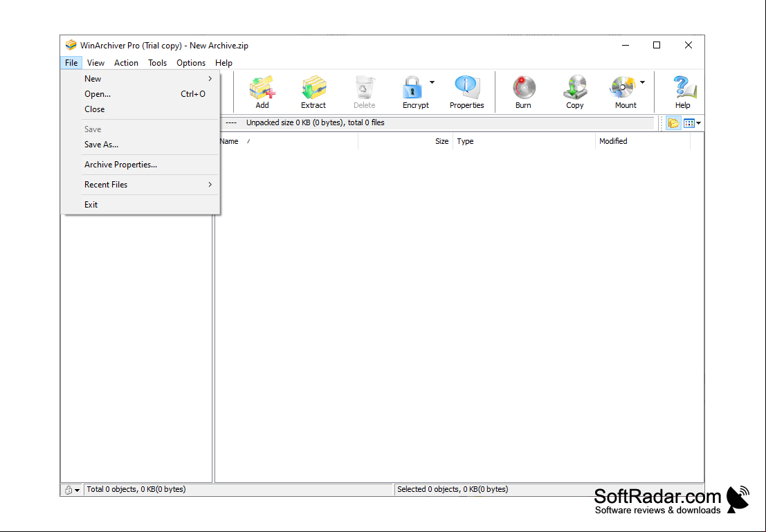Open Archive Properties... from File menu
Image resolution: width=766 pixels, height=532 pixels.
[140, 164]
